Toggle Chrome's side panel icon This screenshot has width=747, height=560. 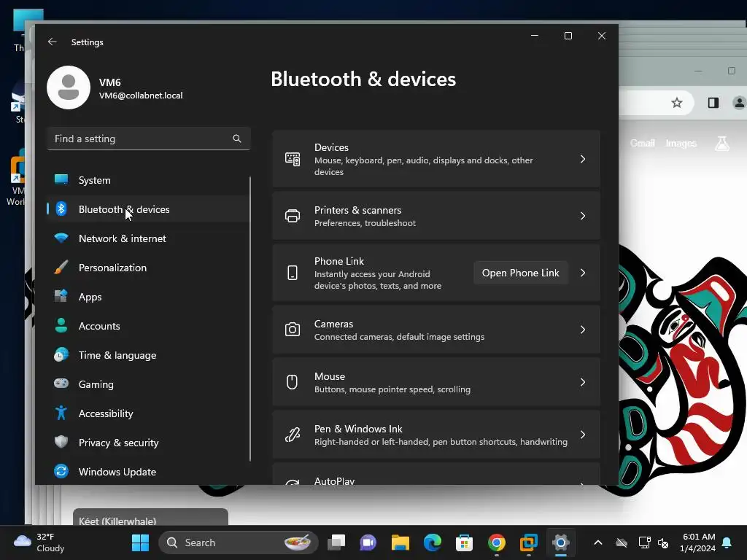pyautogui.click(x=713, y=102)
